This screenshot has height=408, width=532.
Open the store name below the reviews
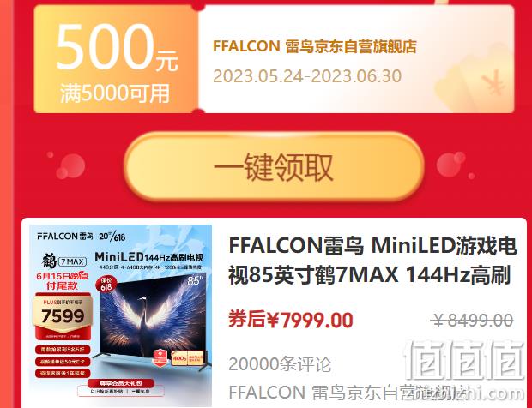(349, 393)
